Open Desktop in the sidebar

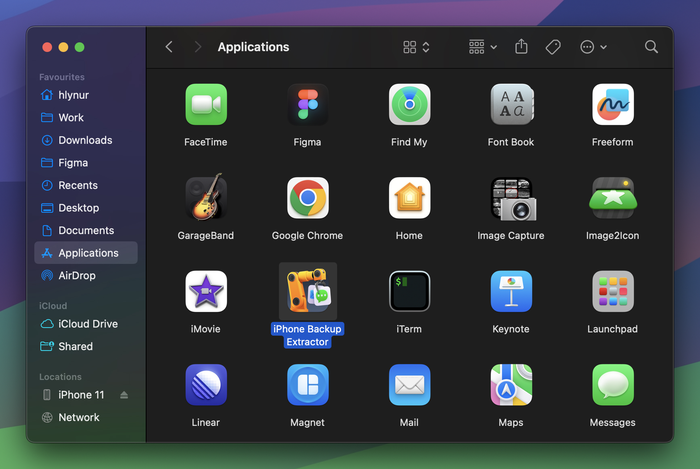tap(86, 208)
